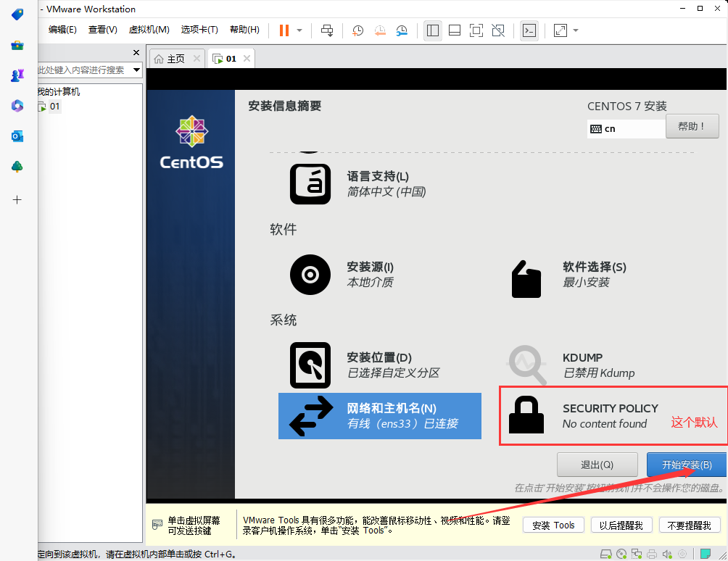Click the stretch guest display icon

(x=561, y=30)
